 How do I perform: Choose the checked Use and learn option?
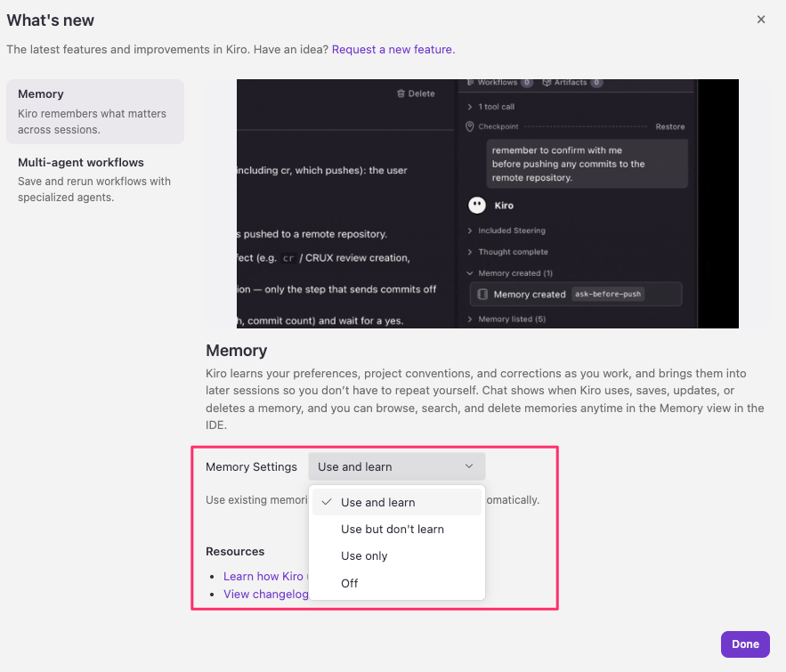click(x=396, y=502)
